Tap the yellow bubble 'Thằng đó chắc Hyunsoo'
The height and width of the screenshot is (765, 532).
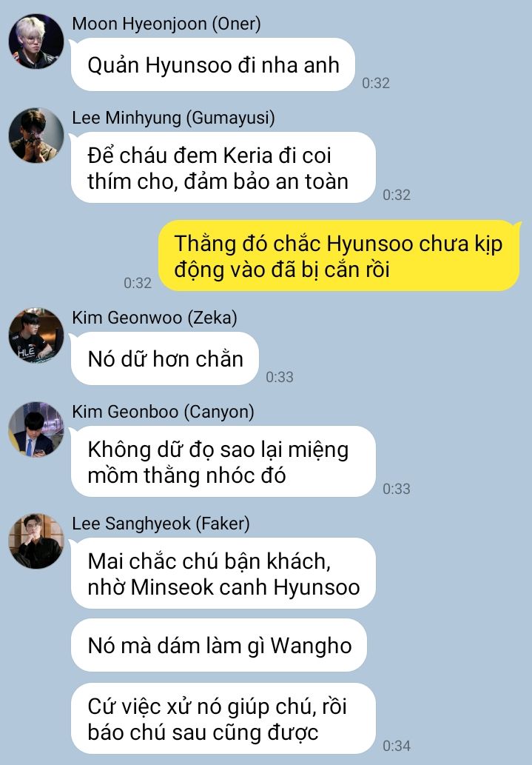click(339, 256)
